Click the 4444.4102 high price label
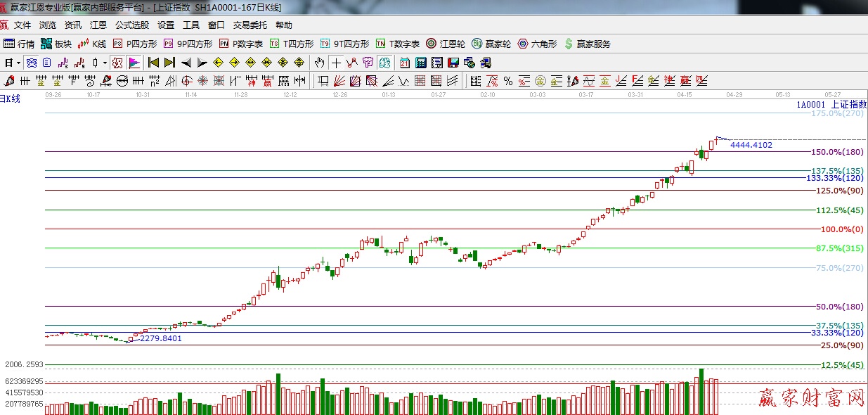This screenshot has width=868, height=415. pyautogui.click(x=751, y=145)
